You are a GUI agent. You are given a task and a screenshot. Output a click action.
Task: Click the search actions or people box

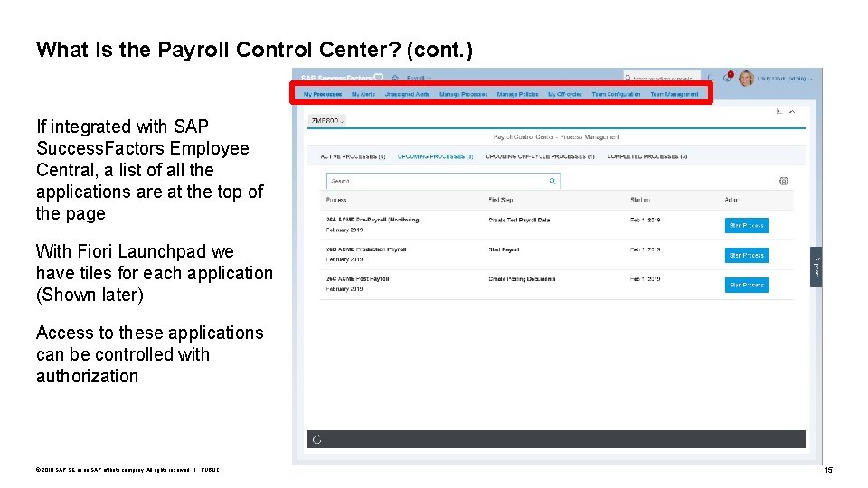[662, 78]
